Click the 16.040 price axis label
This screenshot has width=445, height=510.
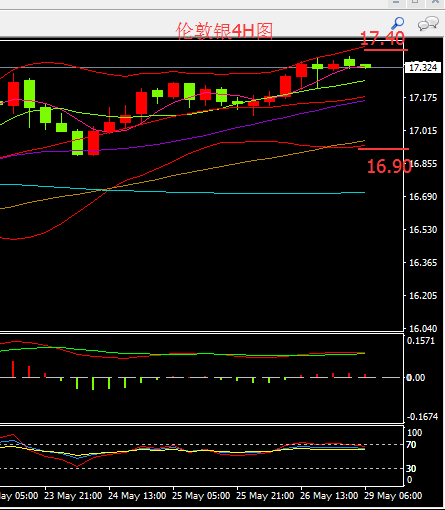coord(423,329)
